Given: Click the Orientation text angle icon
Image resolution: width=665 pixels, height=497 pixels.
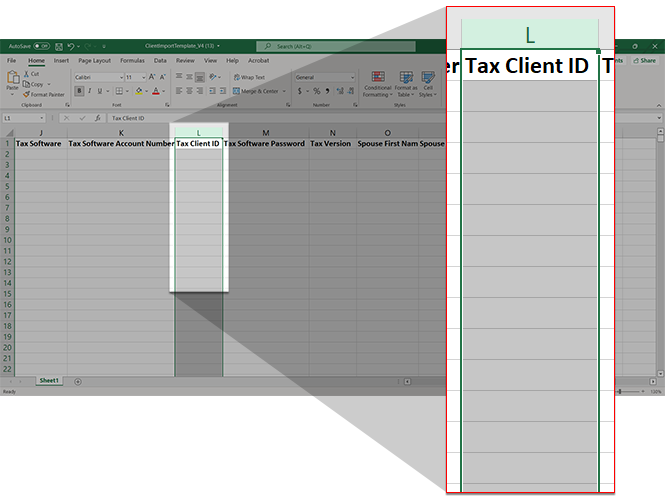Looking at the screenshot, I should click(x=213, y=77).
